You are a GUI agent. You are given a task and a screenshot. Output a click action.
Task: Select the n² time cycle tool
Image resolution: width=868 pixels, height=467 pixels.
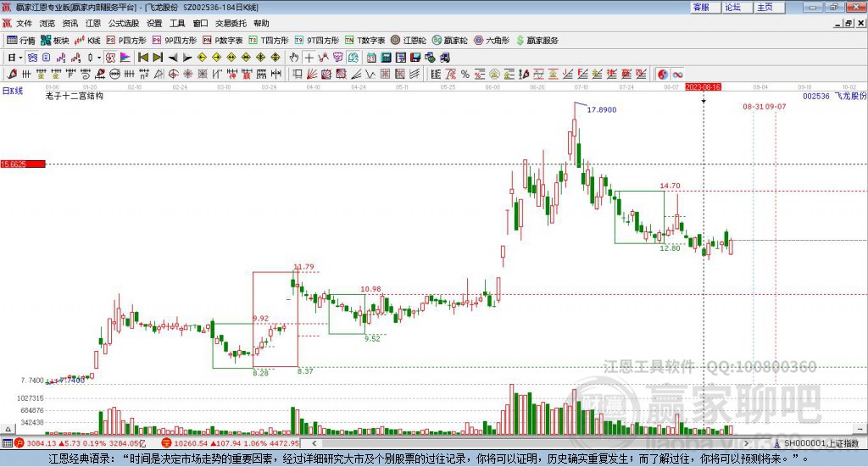pyautogui.click(x=144, y=74)
